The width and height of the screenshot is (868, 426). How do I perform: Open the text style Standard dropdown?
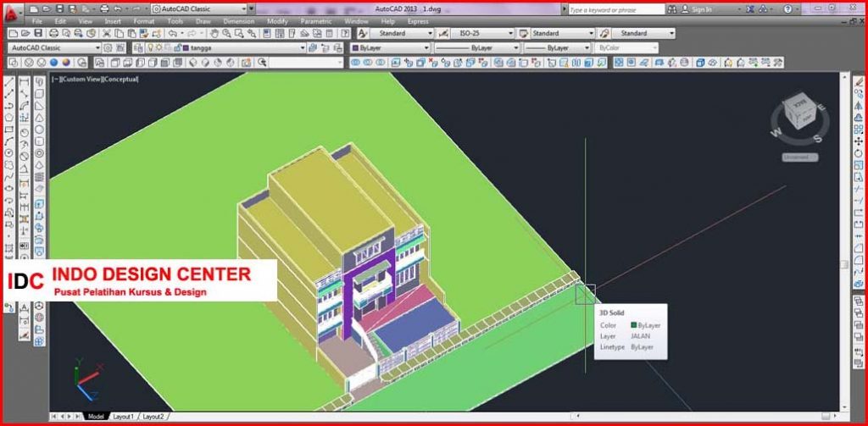[x=402, y=34]
